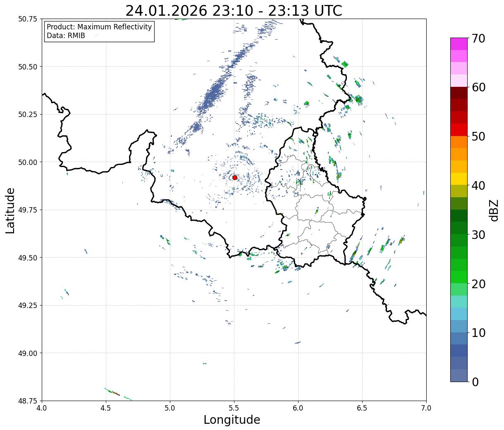Pick the dark maroon swatch just below 60 dBZ
The height and width of the screenshot is (430, 504).
tap(459, 93)
